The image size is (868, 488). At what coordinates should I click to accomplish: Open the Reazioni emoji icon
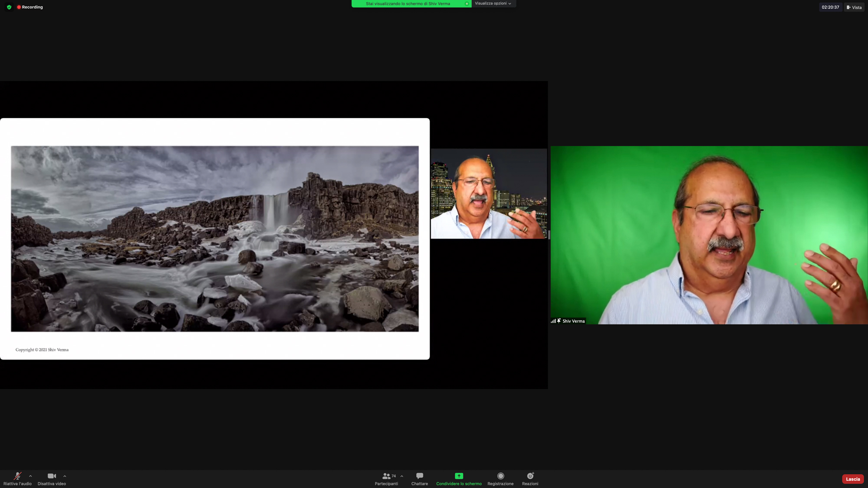tap(530, 476)
